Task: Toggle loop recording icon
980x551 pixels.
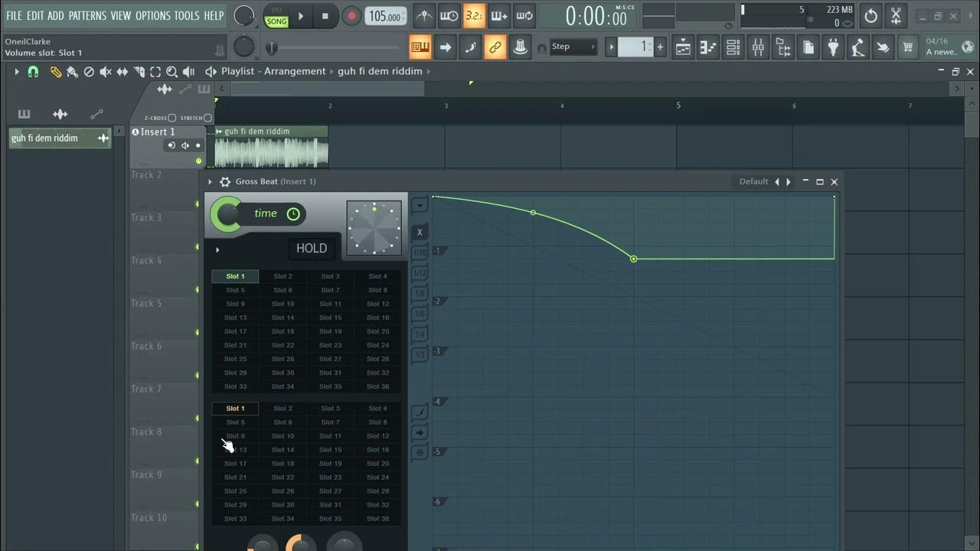Action: coord(524,15)
